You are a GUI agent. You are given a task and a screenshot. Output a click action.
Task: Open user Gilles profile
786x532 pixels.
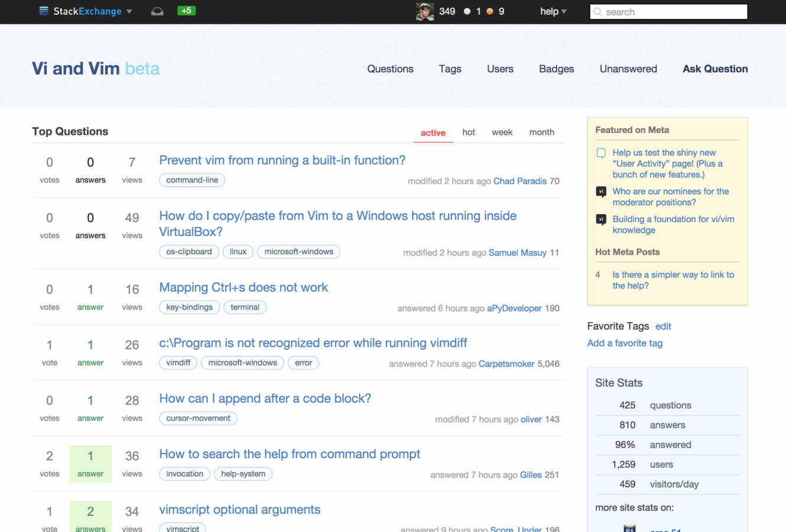pos(531,475)
